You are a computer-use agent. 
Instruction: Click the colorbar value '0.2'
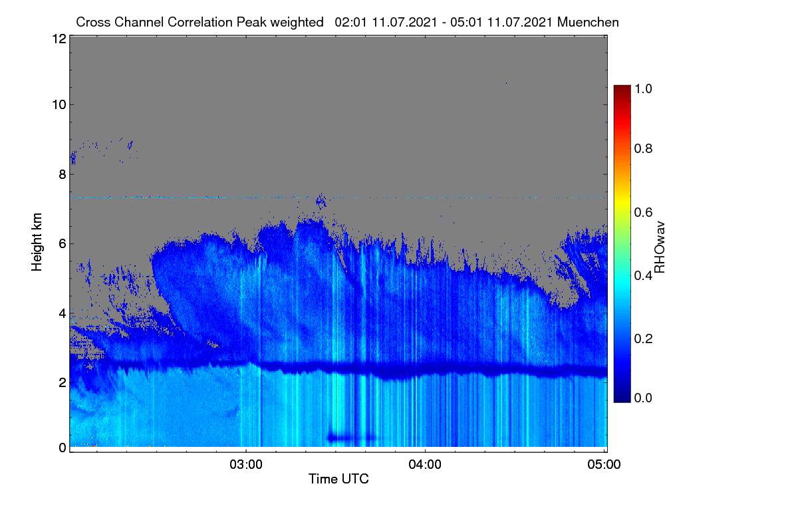point(644,338)
